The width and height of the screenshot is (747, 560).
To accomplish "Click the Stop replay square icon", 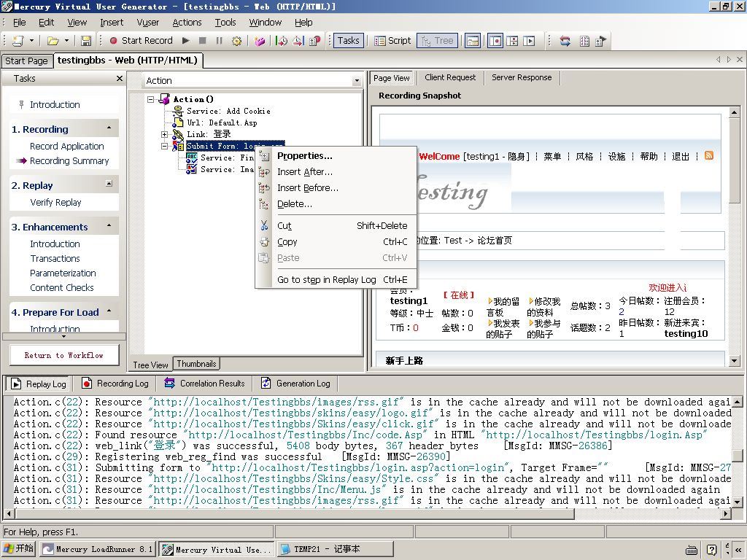I will [x=203, y=41].
